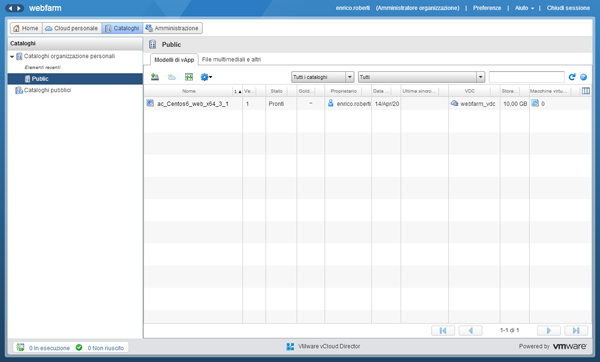The image size is (600, 362).
Task: Select the Modelli di vApp tab
Action: (174, 60)
